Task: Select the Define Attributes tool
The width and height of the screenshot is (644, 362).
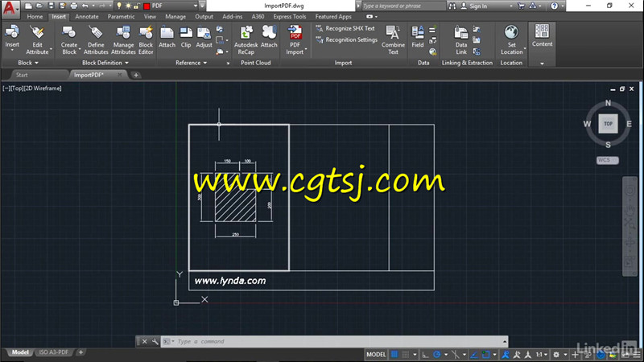Action: pyautogui.click(x=96, y=39)
